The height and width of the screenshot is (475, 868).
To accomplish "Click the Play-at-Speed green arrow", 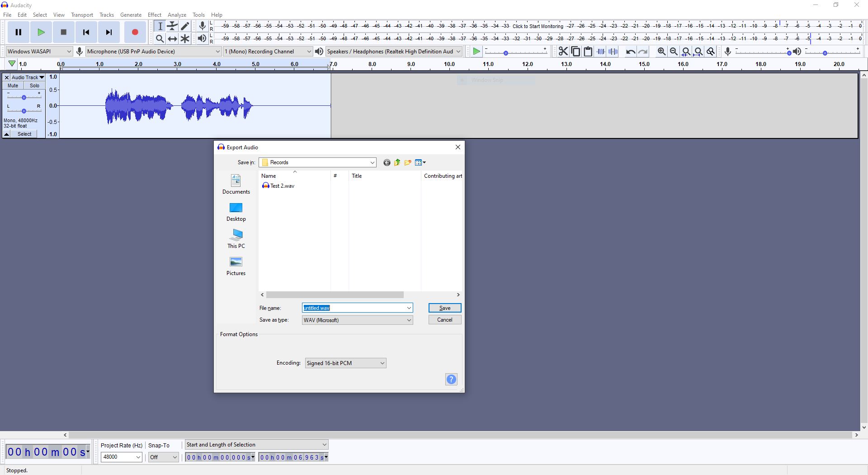I will 476,52.
